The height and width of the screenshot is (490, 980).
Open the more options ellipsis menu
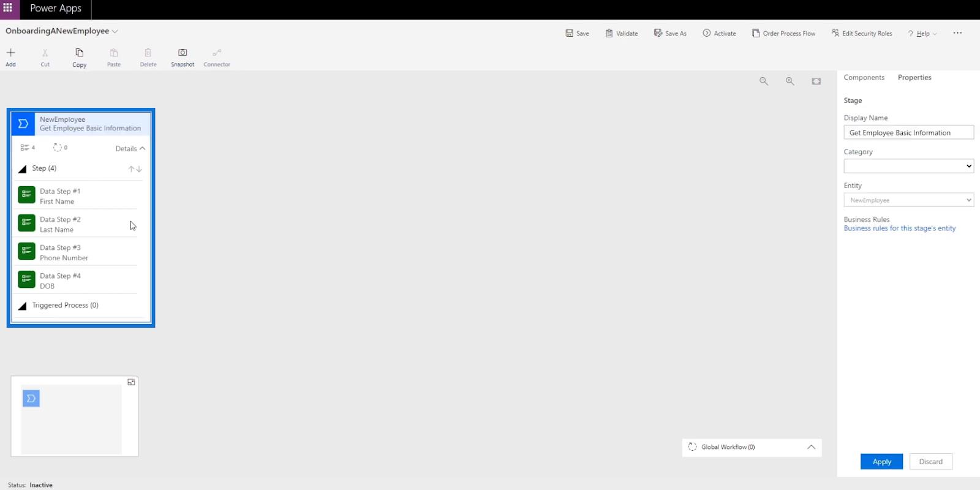(x=957, y=33)
